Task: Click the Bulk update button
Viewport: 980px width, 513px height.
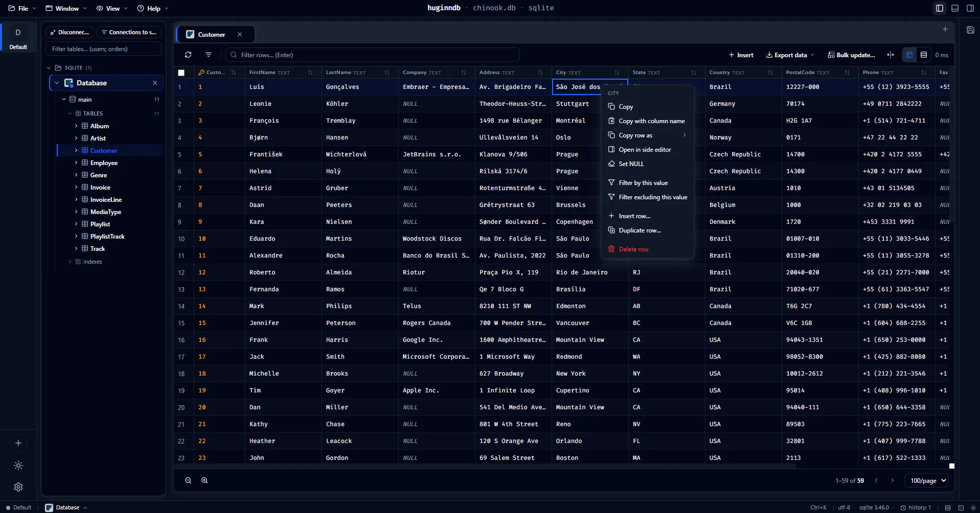Action: point(852,55)
